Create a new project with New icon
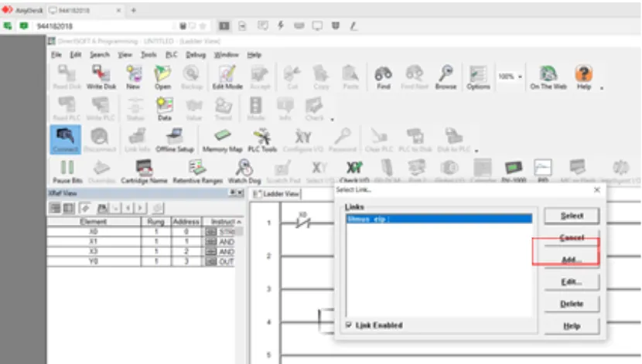 pos(134,77)
